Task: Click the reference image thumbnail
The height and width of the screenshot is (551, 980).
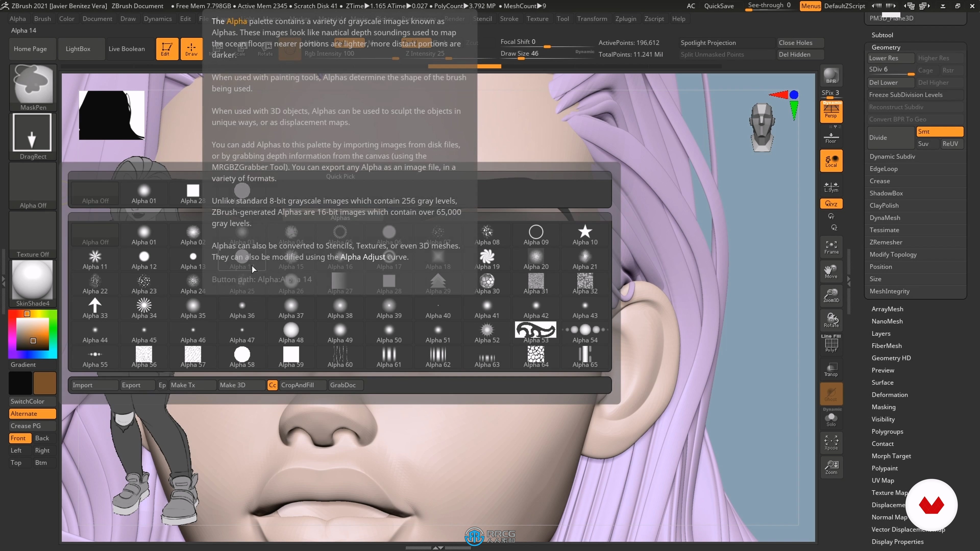Action: (112, 115)
